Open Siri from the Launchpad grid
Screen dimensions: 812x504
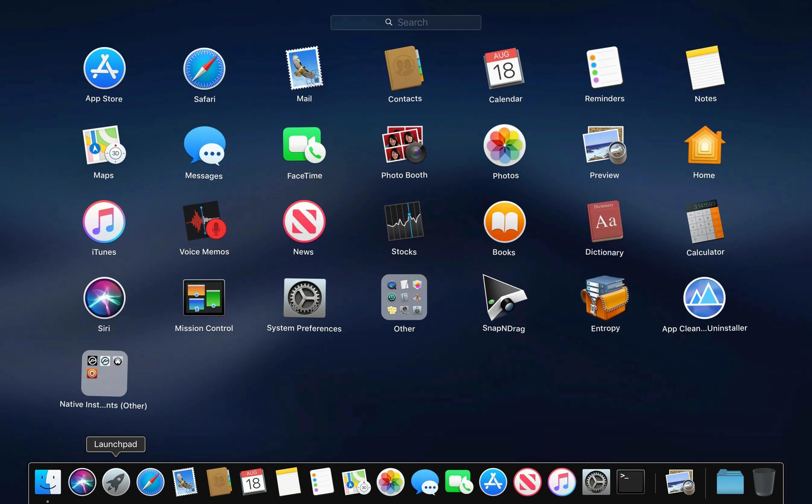(x=104, y=298)
